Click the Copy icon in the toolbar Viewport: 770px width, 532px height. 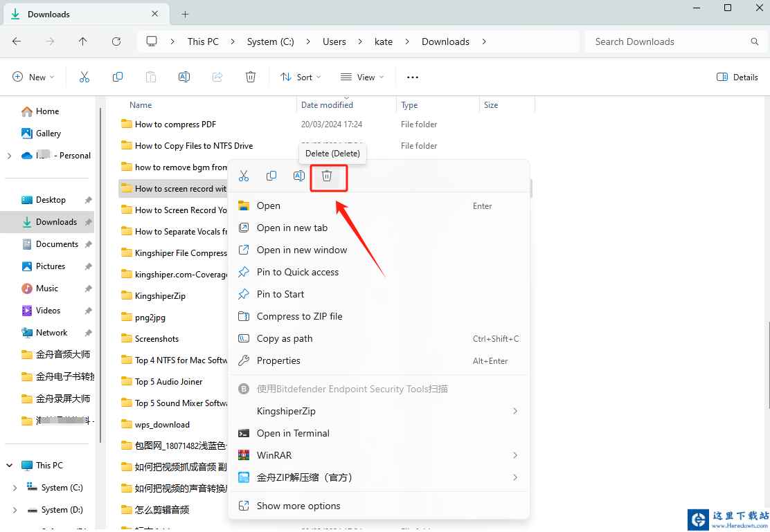(x=117, y=77)
